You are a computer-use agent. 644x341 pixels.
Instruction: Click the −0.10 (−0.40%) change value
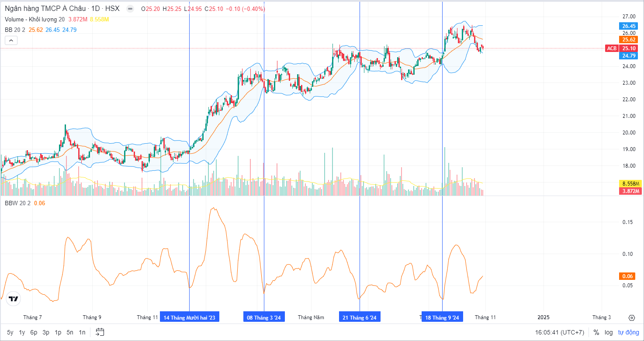click(x=246, y=9)
